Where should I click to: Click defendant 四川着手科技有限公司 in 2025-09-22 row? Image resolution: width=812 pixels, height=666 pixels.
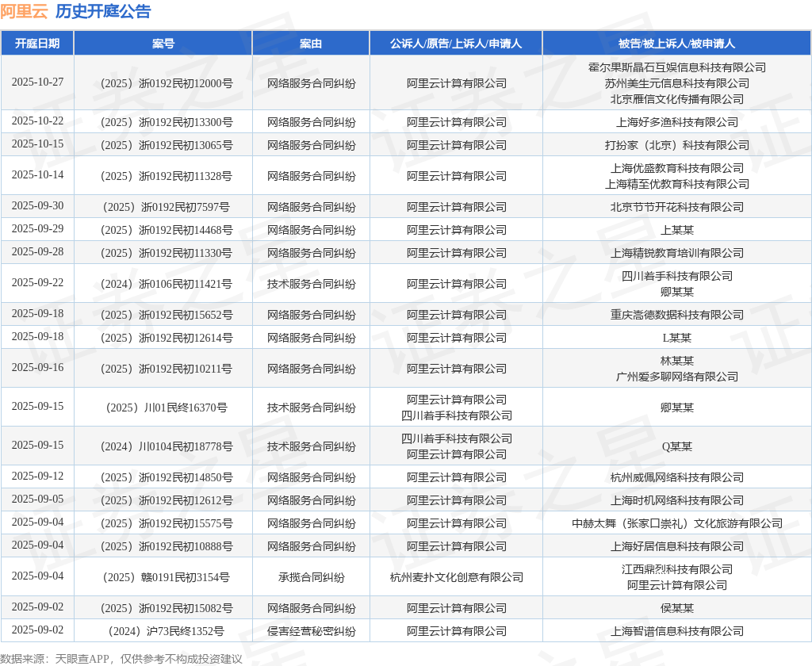[677, 276]
